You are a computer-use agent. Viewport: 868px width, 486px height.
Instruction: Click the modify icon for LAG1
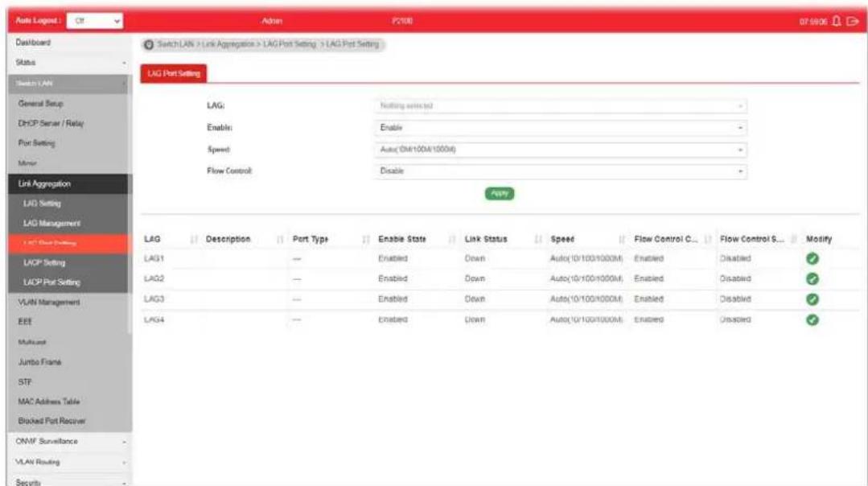tap(812, 258)
